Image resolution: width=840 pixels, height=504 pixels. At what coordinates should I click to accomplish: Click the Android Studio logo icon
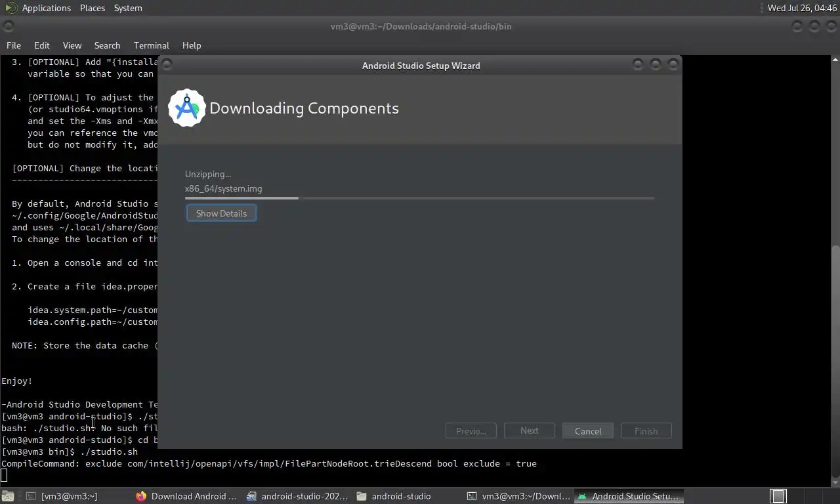tap(187, 108)
